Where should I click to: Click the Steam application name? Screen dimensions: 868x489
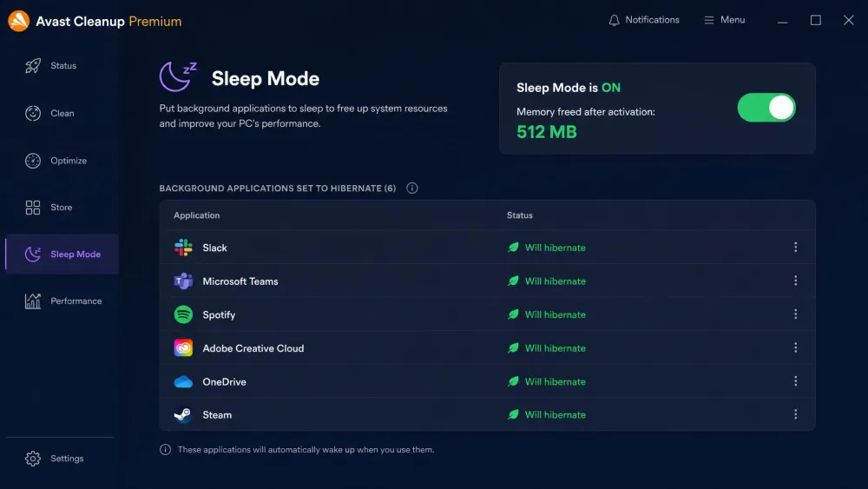point(217,415)
